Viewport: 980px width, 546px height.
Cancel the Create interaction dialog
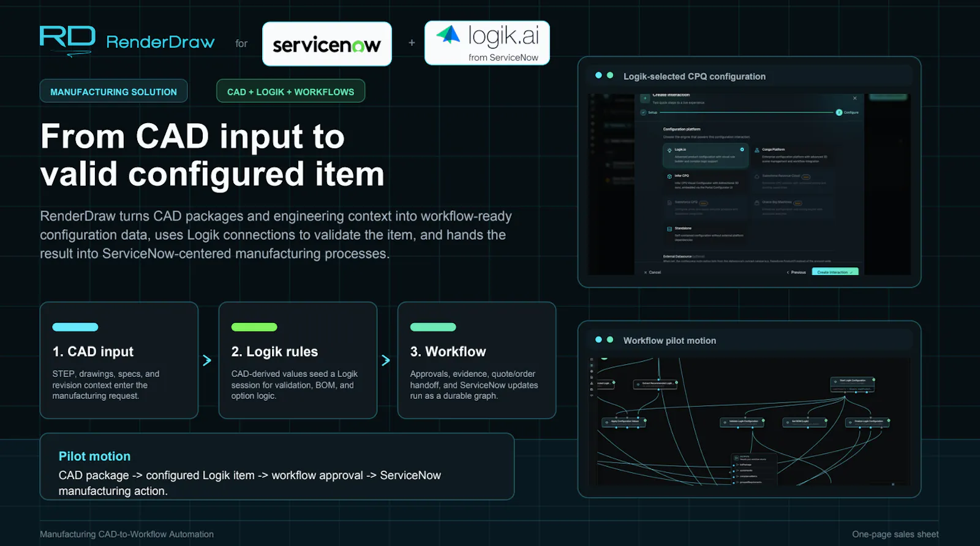(652, 272)
